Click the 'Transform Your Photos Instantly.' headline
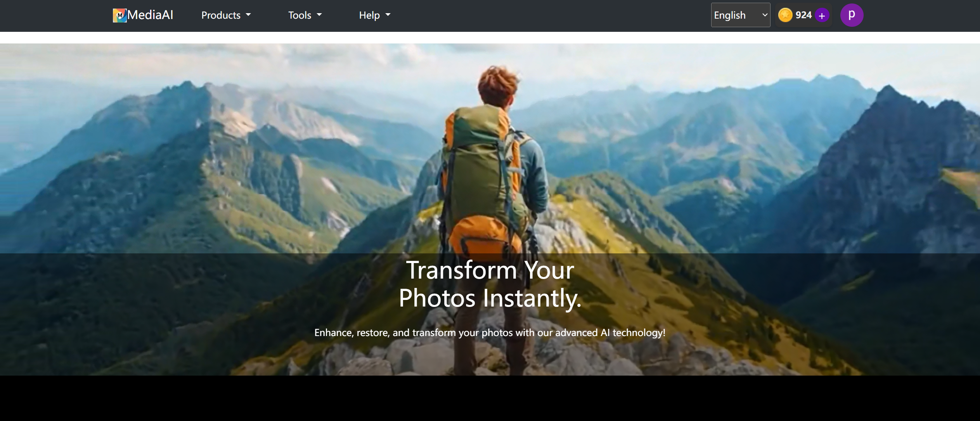Screen dimensions: 980x421 point(490,284)
